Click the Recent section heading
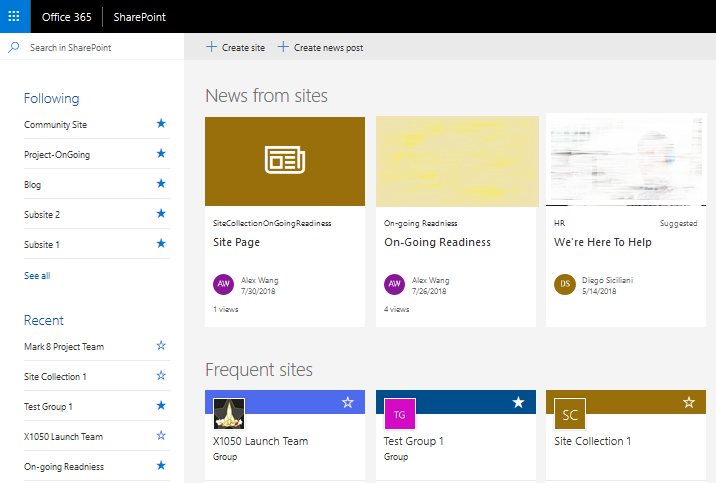The image size is (716, 483). coord(44,320)
